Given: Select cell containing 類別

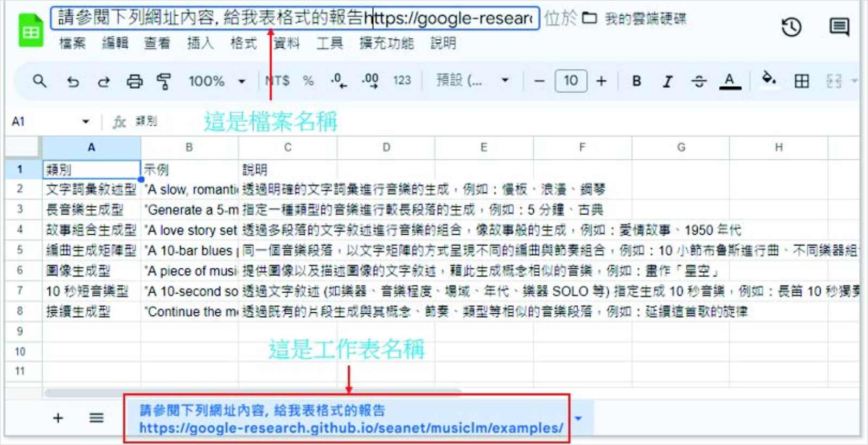Looking at the screenshot, I should click(x=92, y=170).
